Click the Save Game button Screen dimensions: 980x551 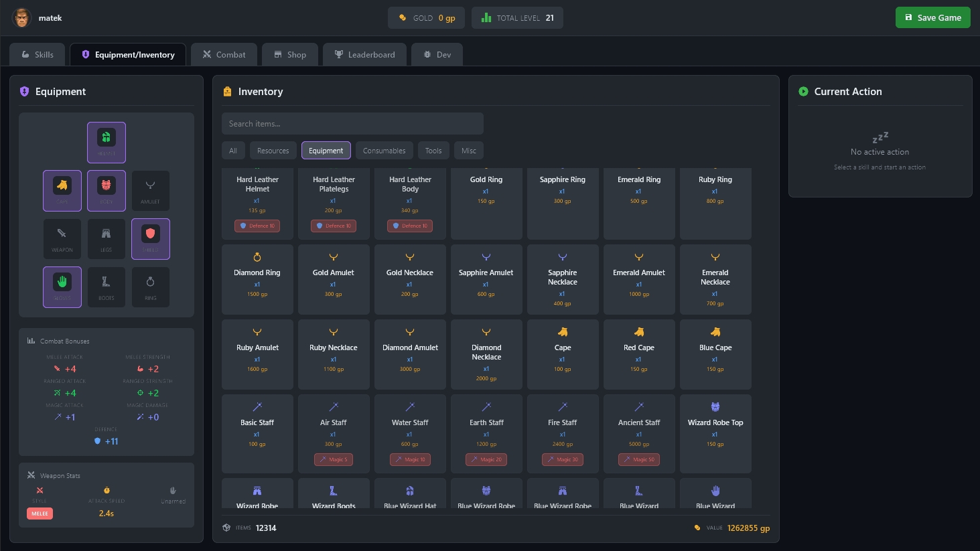[932, 18]
